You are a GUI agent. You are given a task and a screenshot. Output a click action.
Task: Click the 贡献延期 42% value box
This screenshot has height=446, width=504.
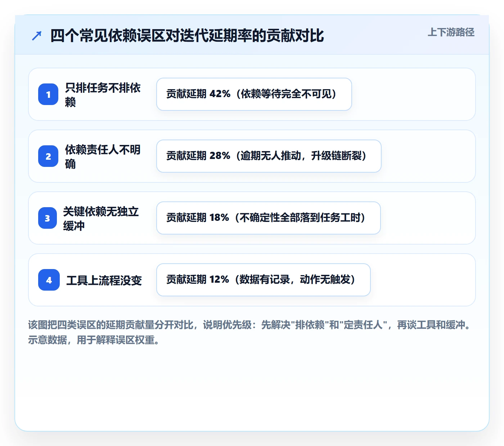pyautogui.click(x=254, y=94)
